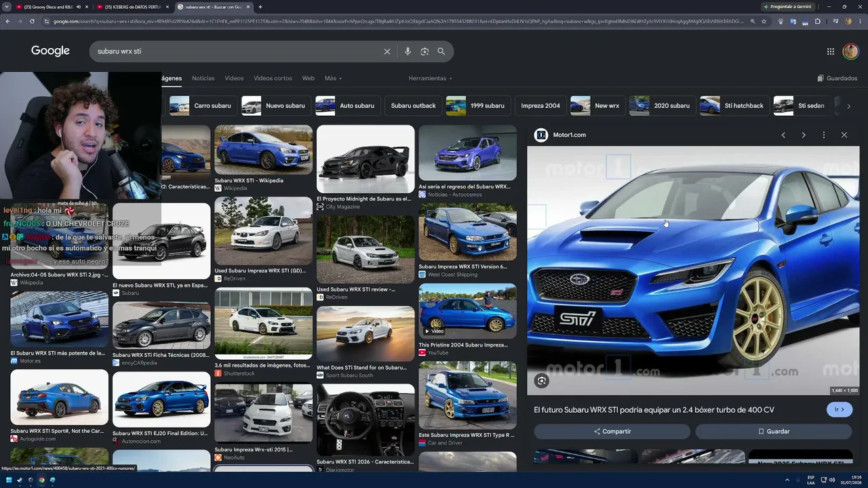Open the Pristine 2004 Subaru YouTube video thumbnail
868x488 pixels.
pyautogui.click(x=467, y=311)
